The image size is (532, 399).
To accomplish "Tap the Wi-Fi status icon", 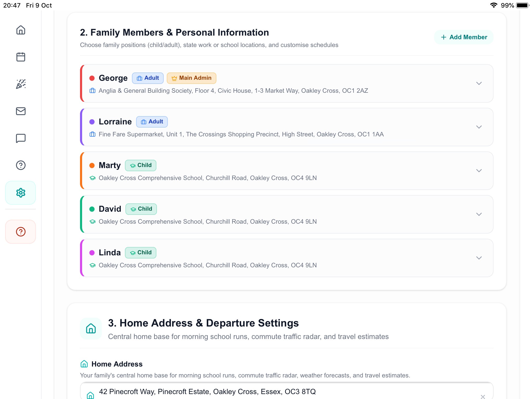I will coord(494,5).
